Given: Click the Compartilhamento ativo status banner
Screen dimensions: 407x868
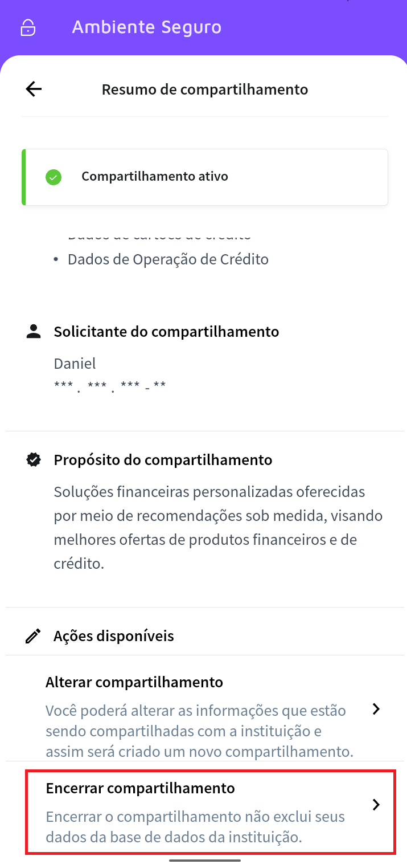Looking at the screenshot, I should (205, 177).
